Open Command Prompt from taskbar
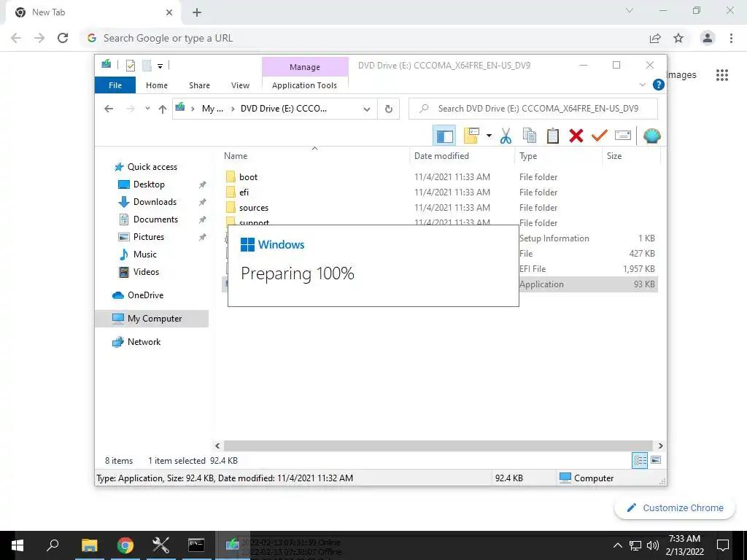Viewport: 747px width, 560px height. click(x=196, y=545)
